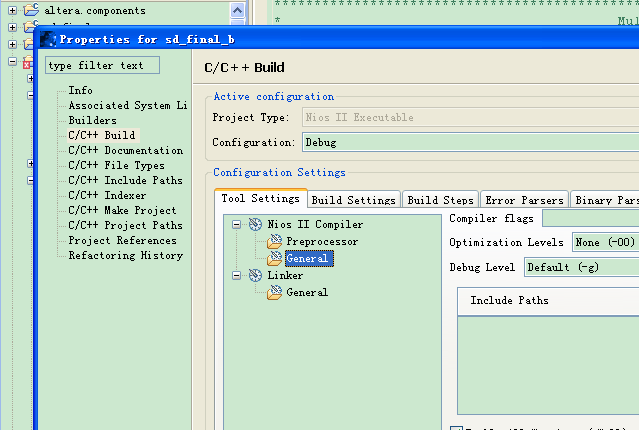Click the Nios II Compiler tool icon
639x430 pixels.
tap(256, 224)
